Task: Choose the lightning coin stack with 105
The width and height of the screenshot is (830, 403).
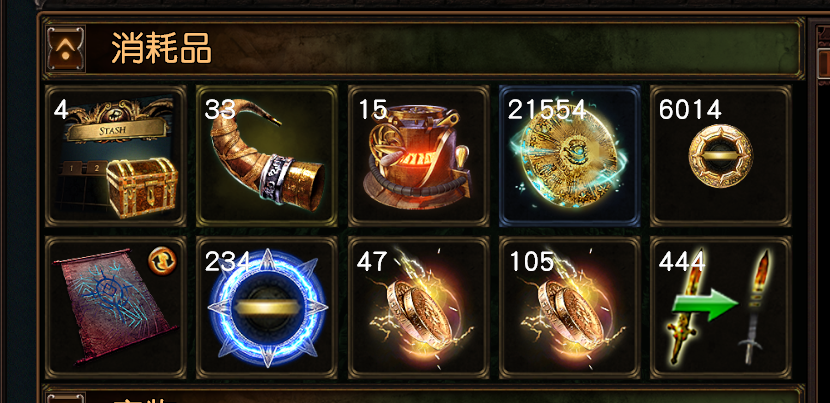Action: pos(570,308)
